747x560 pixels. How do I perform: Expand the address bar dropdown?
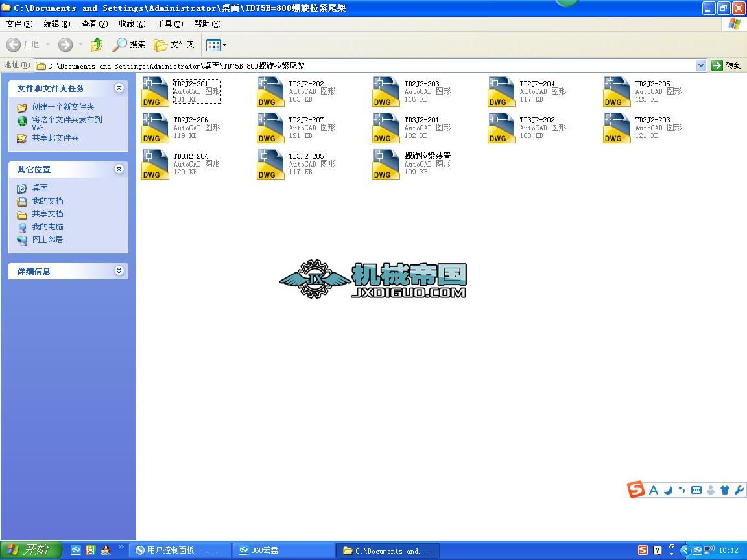[701, 65]
